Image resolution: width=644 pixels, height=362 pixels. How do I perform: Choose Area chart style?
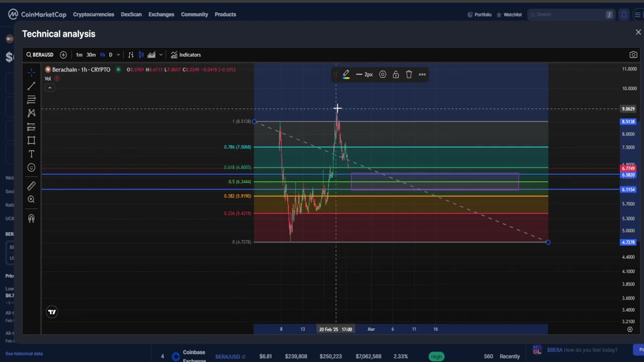pyautogui.click(x=151, y=55)
